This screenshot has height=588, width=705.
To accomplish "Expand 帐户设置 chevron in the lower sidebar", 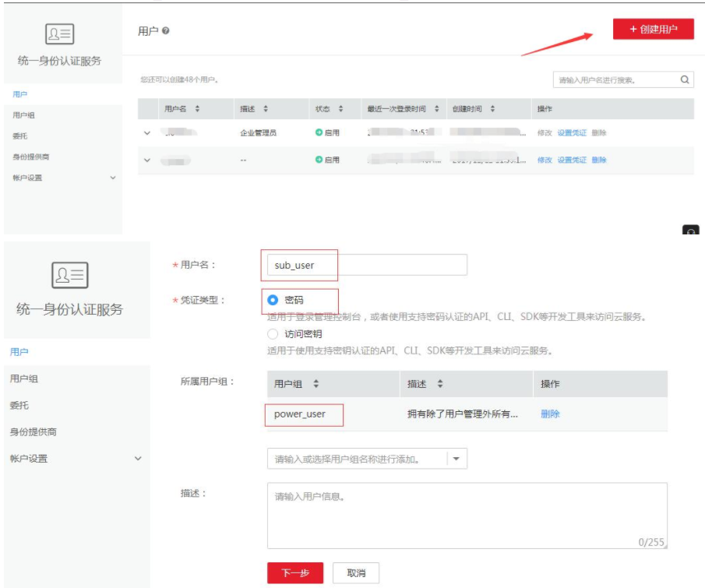I will [138, 459].
